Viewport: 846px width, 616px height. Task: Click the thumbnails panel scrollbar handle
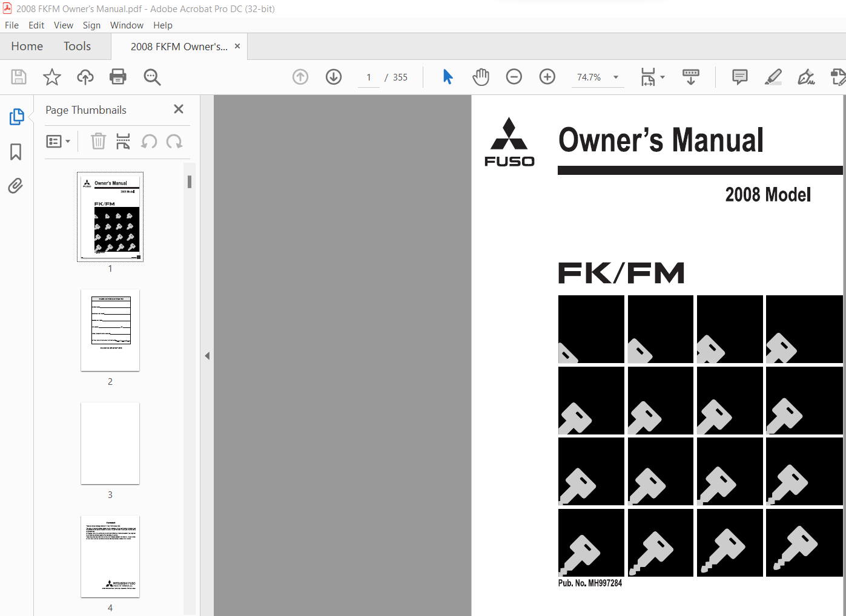190,182
